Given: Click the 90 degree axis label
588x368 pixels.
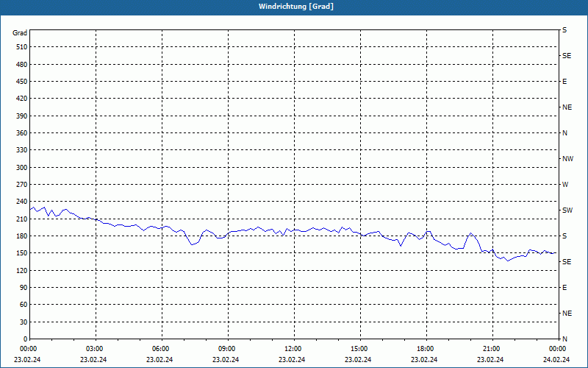Looking at the screenshot, I should (x=24, y=288).
